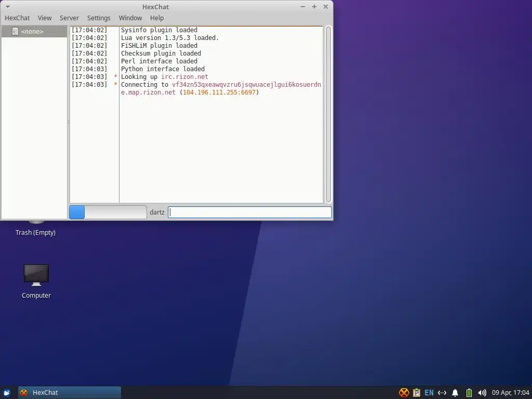
Task: Close the HexChat window
Action: (x=326, y=7)
